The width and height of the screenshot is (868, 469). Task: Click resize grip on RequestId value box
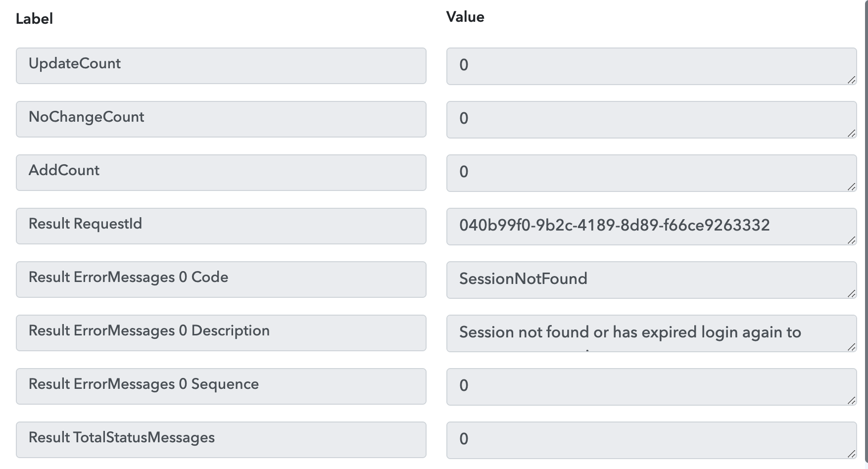tap(852, 240)
